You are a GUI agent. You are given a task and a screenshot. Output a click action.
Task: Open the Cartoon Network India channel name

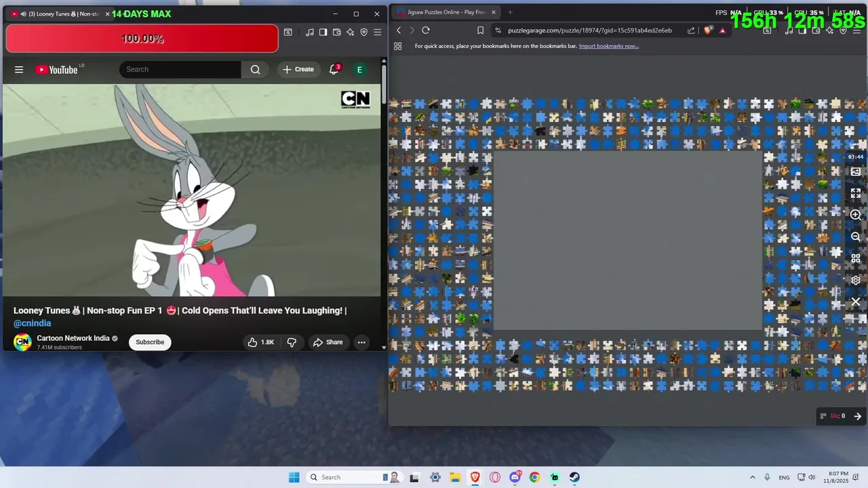(73, 338)
